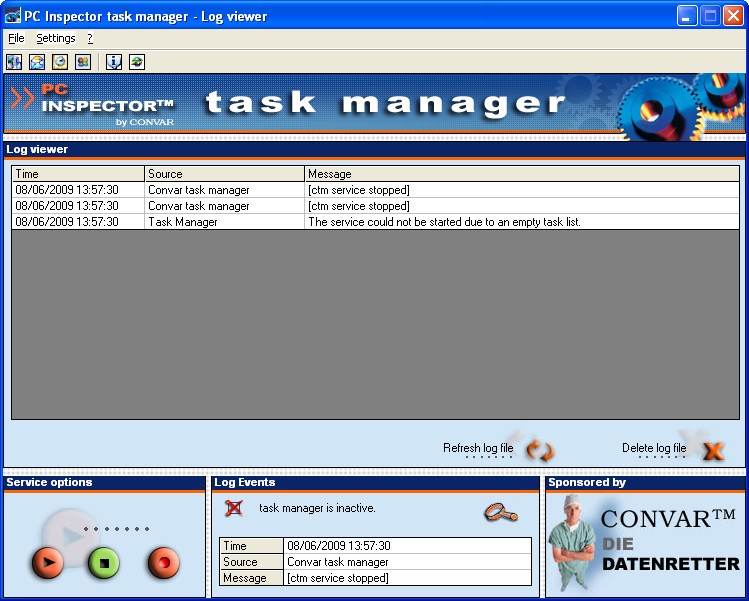Click the orange X delete icon
This screenshot has width=749, height=601.
(x=714, y=451)
